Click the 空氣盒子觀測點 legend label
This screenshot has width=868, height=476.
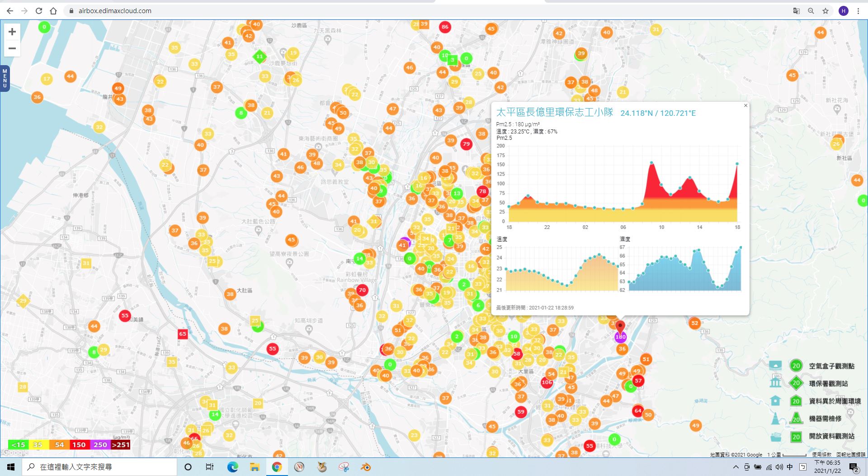(x=831, y=366)
